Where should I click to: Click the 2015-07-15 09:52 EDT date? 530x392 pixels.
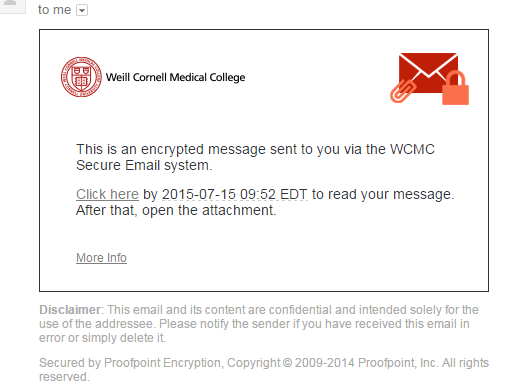pyautogui.click(x=235, y=194)
